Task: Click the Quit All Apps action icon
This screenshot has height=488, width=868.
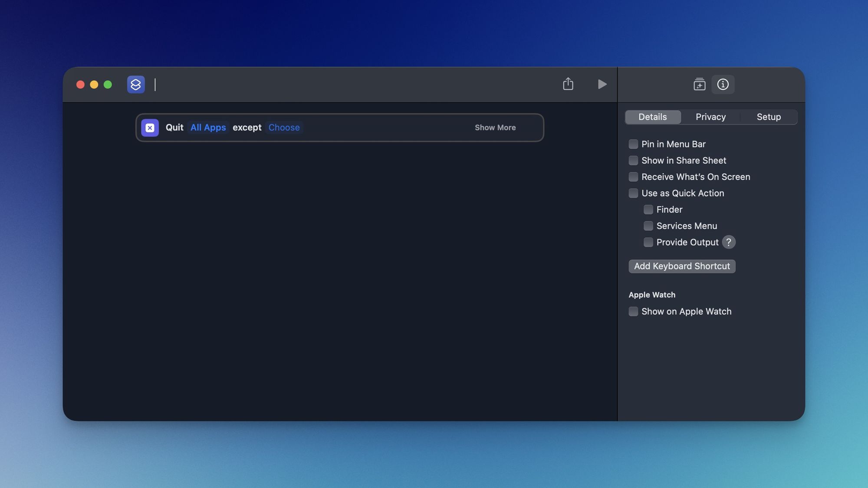Action: point(150,128)
